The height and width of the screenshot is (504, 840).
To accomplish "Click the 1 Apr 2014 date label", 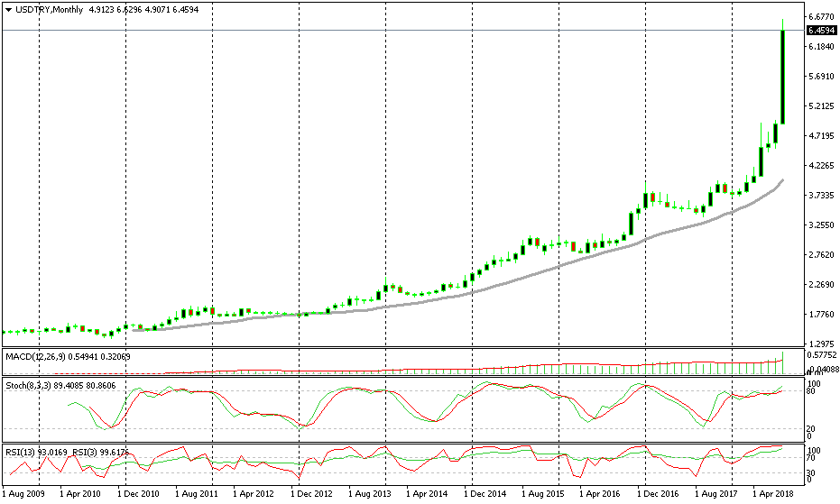I will click(x=428, y=493).
